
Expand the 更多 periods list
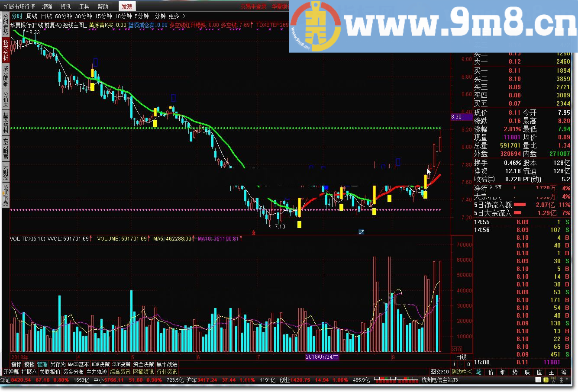click(x=177, y=16)
